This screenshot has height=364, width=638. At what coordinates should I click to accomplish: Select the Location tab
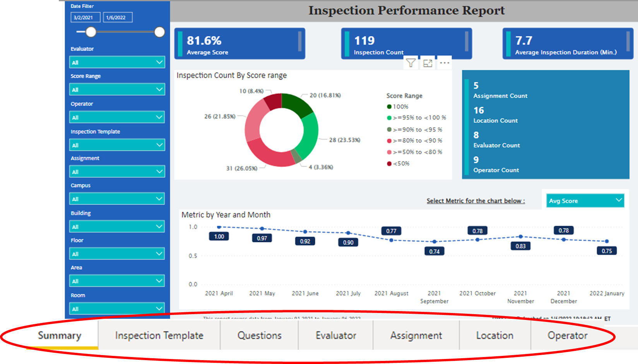click(x=495, y=335)
